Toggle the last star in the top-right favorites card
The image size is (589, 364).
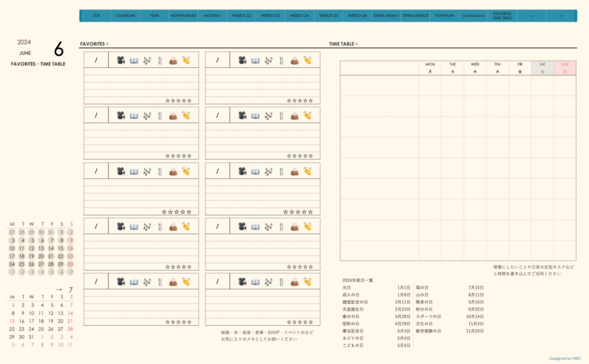point(311,101)
